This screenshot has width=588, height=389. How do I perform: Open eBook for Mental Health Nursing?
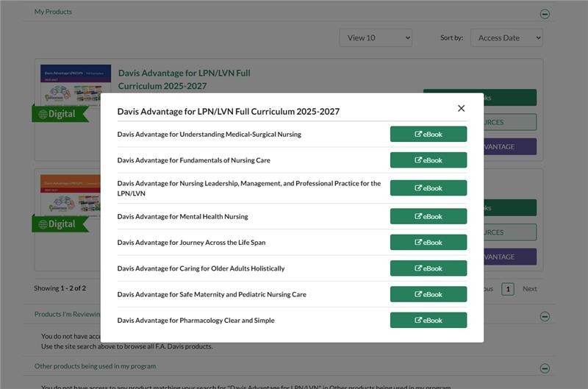pos(428,216)
